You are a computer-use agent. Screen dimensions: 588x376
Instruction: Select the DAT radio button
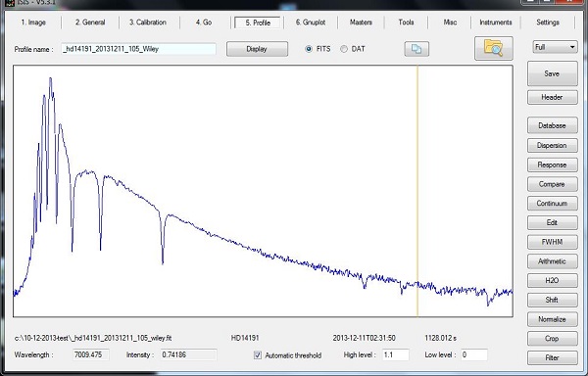tap(344, 49)
